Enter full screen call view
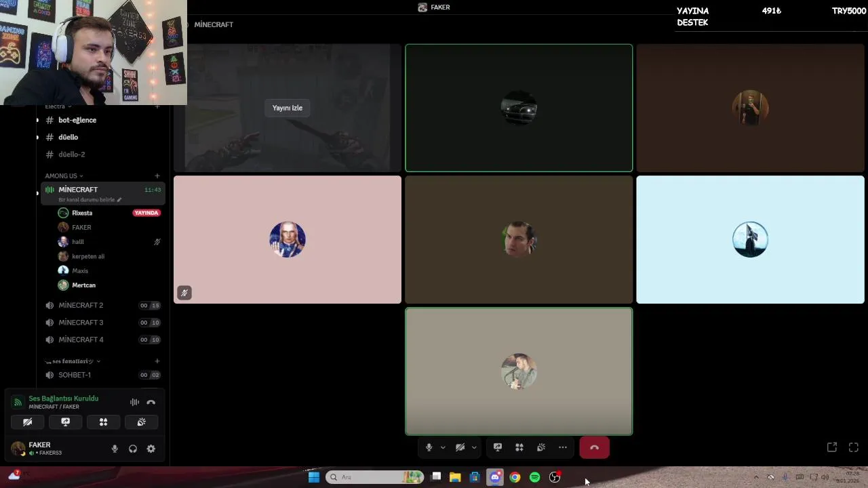 (x=854, y=447)
